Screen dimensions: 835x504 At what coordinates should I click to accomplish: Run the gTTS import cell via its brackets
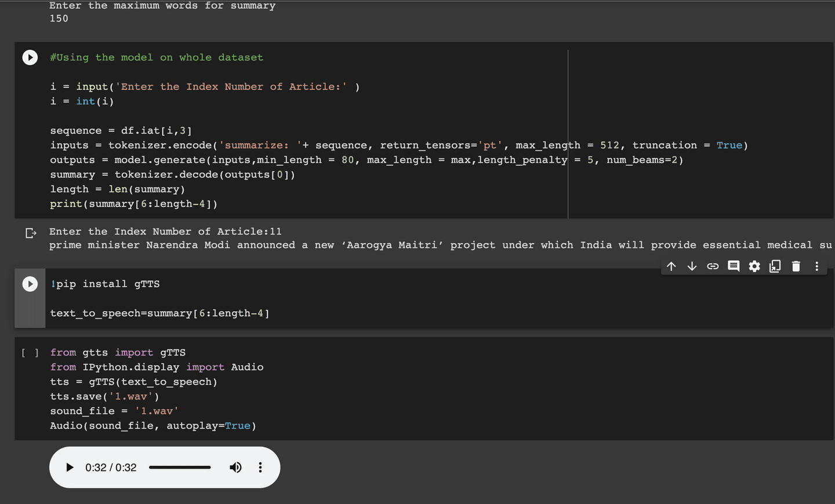[x=30, y=353]
